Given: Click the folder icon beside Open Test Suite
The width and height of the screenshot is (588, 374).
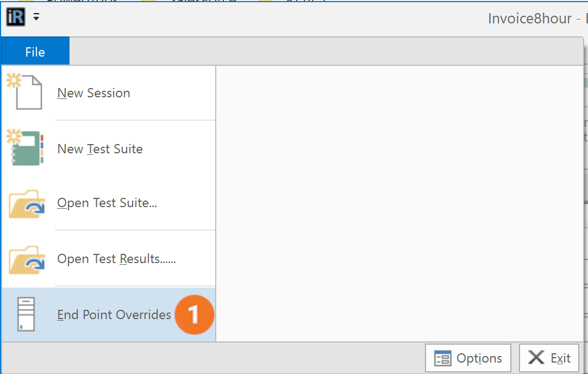Looking at the screenshot, I should (25, 204).
